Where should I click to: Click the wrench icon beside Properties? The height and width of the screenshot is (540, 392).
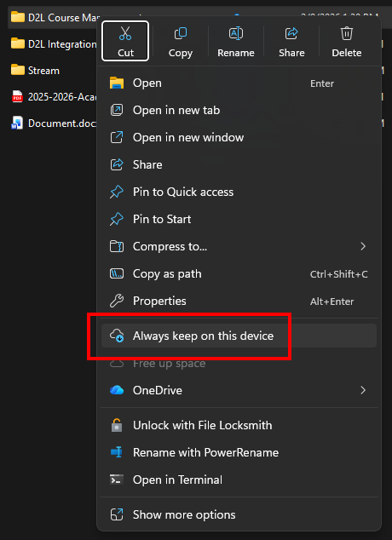117,301
